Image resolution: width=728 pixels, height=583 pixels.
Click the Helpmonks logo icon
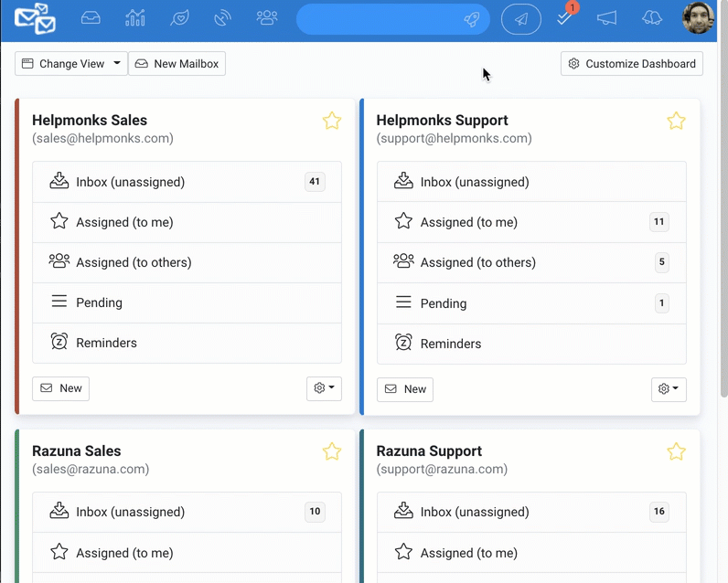36,19
